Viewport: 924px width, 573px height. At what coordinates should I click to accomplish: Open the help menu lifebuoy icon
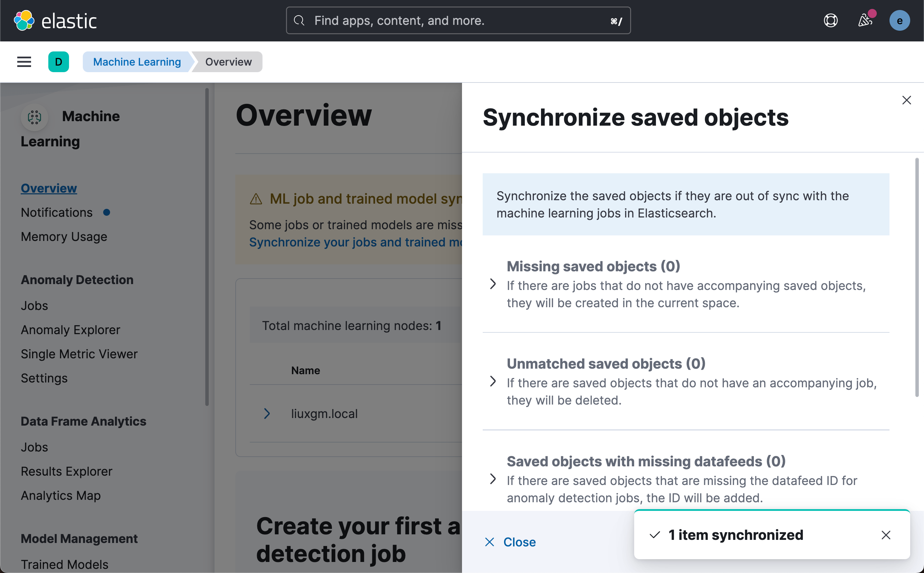click(830, 20)
